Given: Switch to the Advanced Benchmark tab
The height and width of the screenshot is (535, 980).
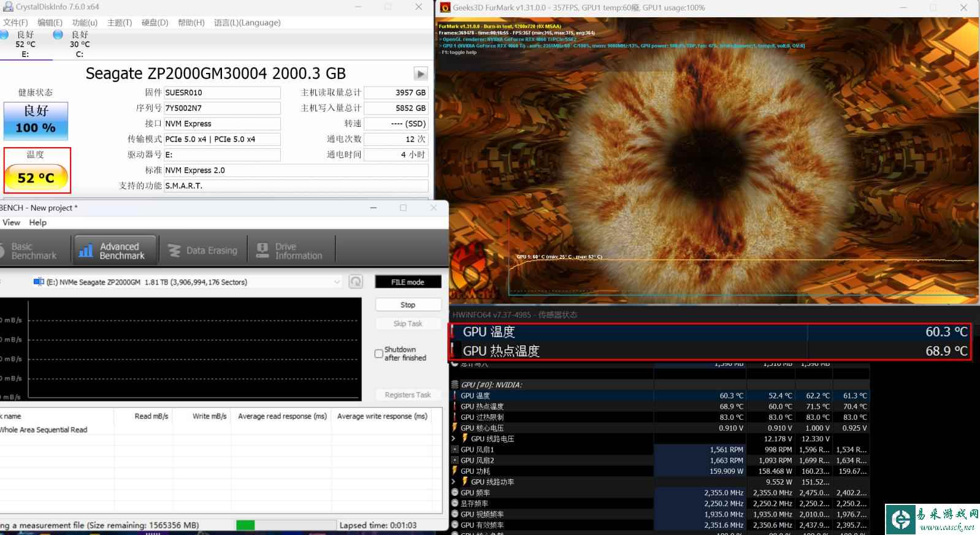Looking at the screenshot, I should tap(115, 251).
